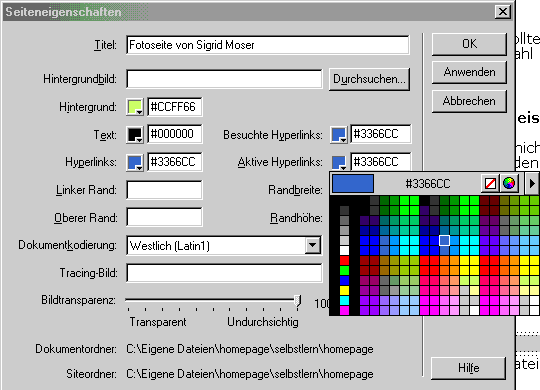Pick the magenta swatch in left column
The image size is (540, 390).
[x=344, y=310]
